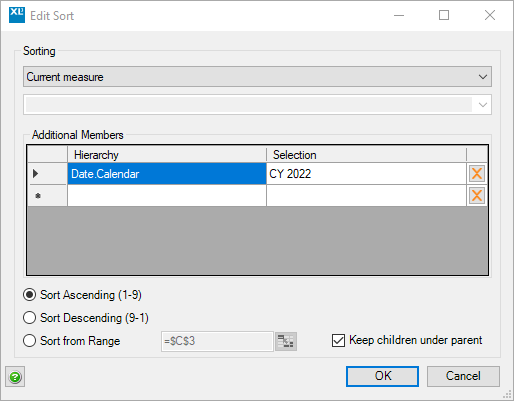The image size is (514, 401).
Task: Select Sort Ascending (1-9) radio button
Action: [29, 295]
